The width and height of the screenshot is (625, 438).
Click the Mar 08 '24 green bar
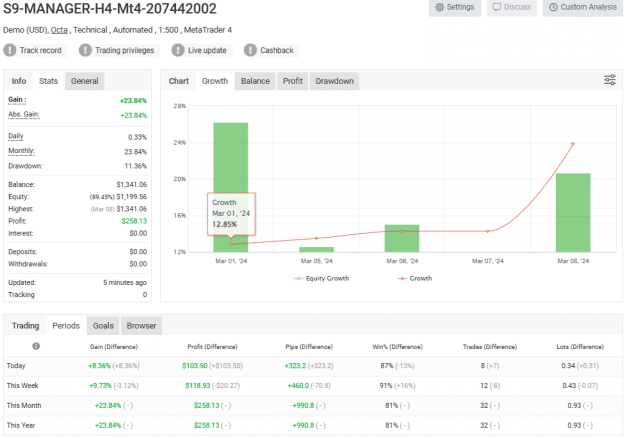click(x=573, y=213)
